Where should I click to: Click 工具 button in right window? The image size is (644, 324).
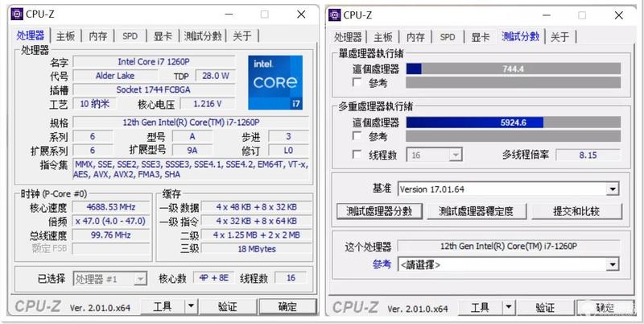[480, 307]
